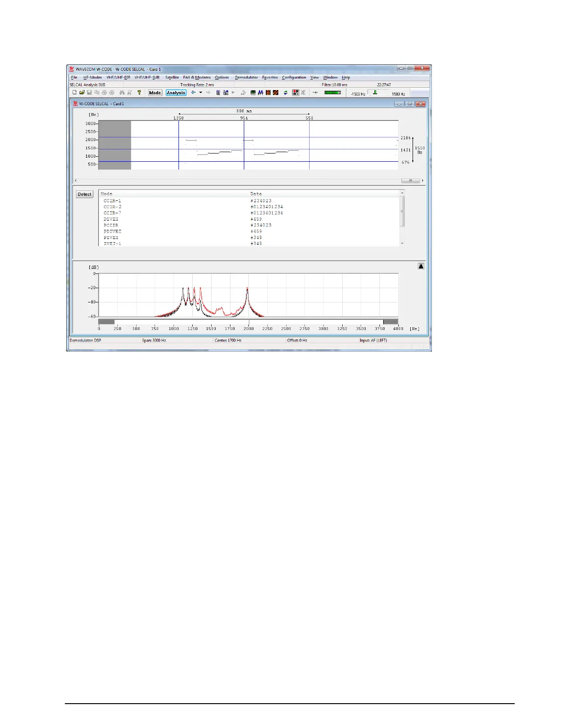
Task: Click the red REC recording icon
Action: point(296,92)
